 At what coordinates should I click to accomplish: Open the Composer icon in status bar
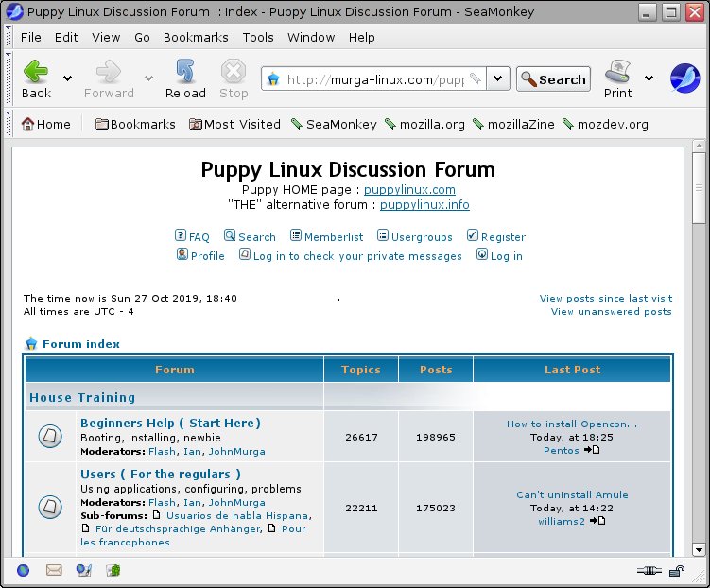pos(84,570)
